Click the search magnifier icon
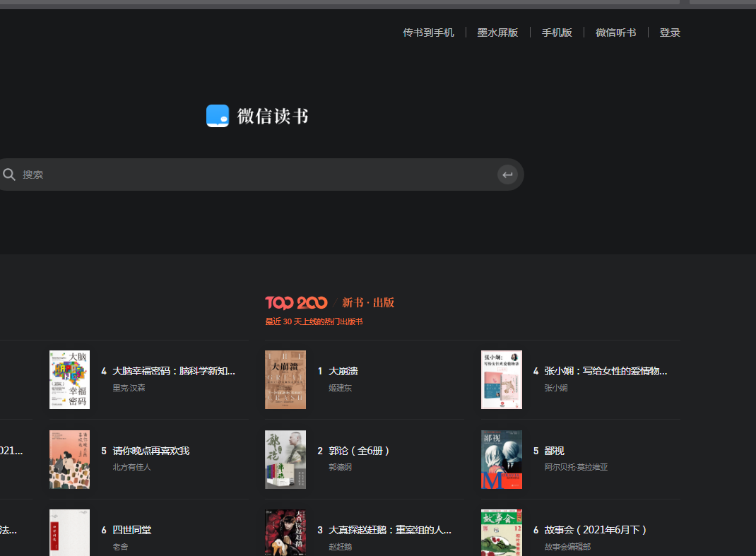This screenshot has width=756, height=556. pyautogui.click(x=9, y=175)
